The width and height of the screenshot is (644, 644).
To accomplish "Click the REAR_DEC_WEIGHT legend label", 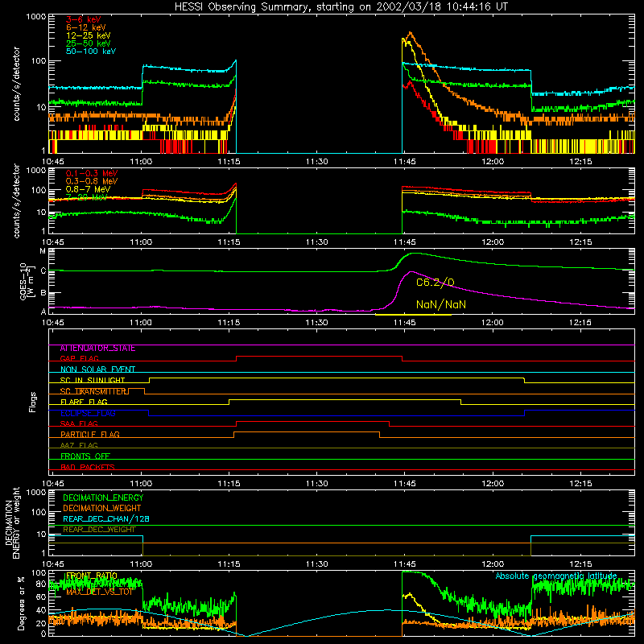I will 99,530.
